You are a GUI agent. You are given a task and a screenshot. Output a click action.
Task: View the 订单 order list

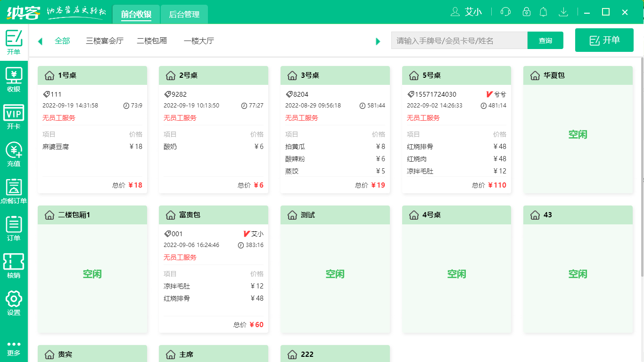pos(14,230)
